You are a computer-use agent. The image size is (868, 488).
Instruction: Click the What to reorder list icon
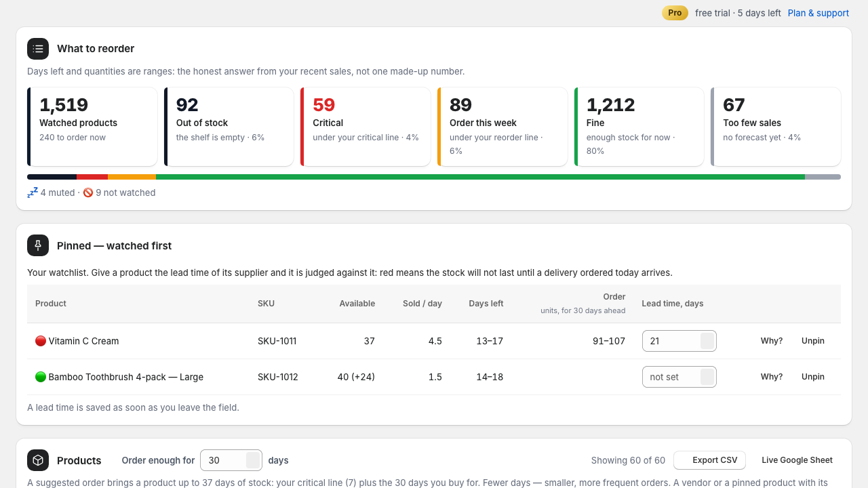click(38, 49)
